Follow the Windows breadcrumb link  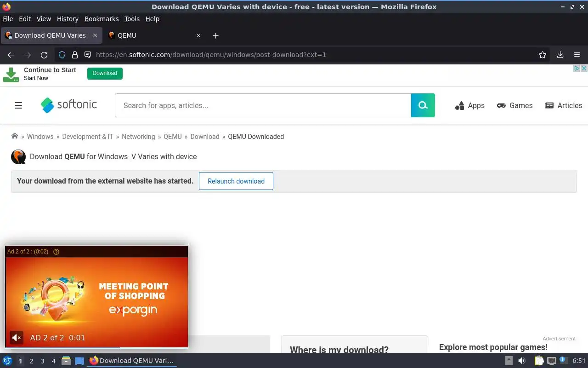tap(40, 137)
